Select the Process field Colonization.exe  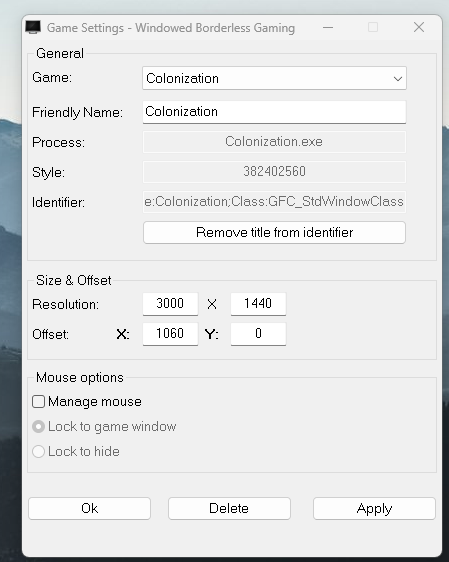coord(274,142)
